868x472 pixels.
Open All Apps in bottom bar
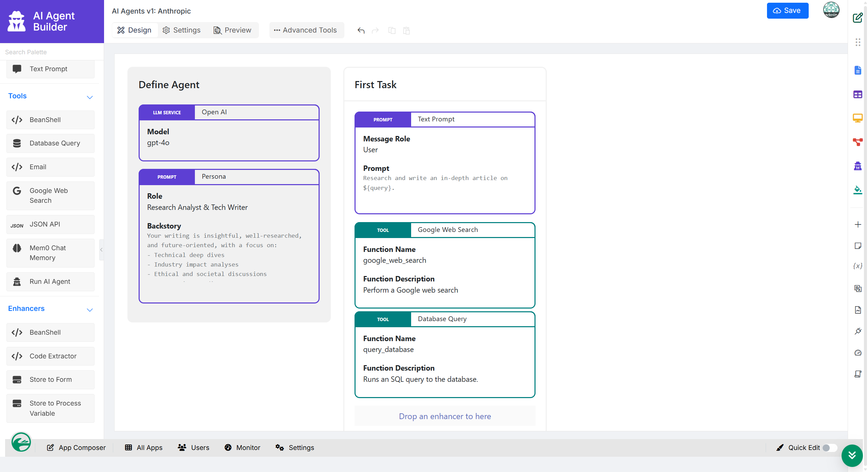click(144, 448)
